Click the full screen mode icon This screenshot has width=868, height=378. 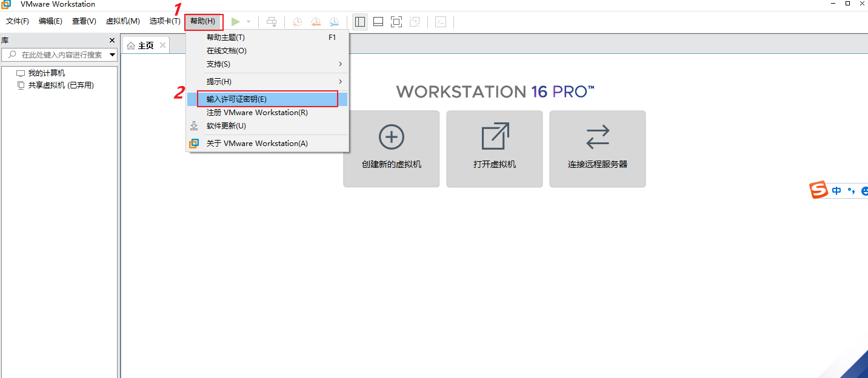coord(396,22)
